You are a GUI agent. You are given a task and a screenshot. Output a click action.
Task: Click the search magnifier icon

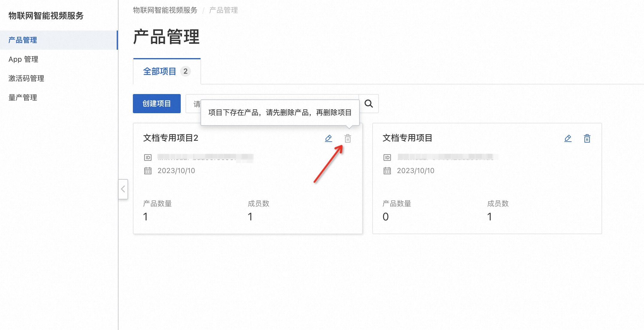coord(369,104)
